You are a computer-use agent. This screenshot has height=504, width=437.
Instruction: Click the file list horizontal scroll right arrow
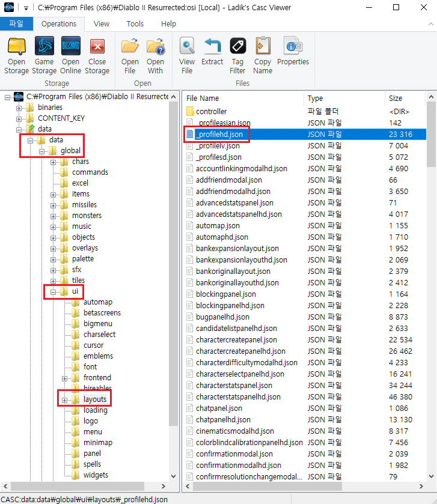click(421, 487)
